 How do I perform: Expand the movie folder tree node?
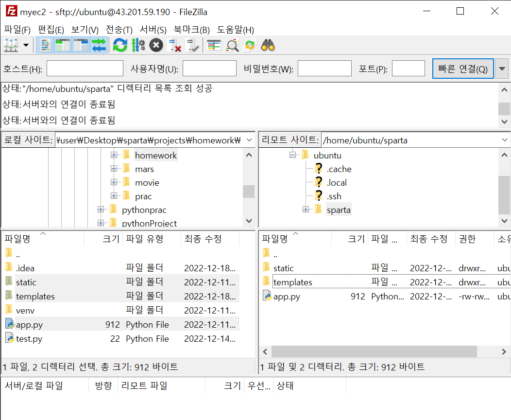tap(114, 182)
